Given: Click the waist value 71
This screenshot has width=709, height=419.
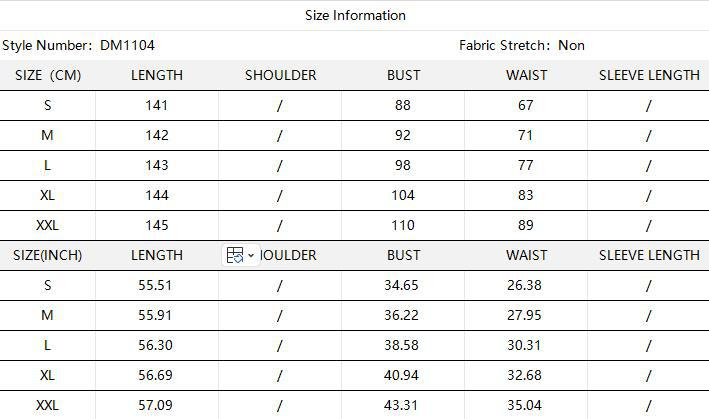Looking at the screenshot, I should point(526,135).
